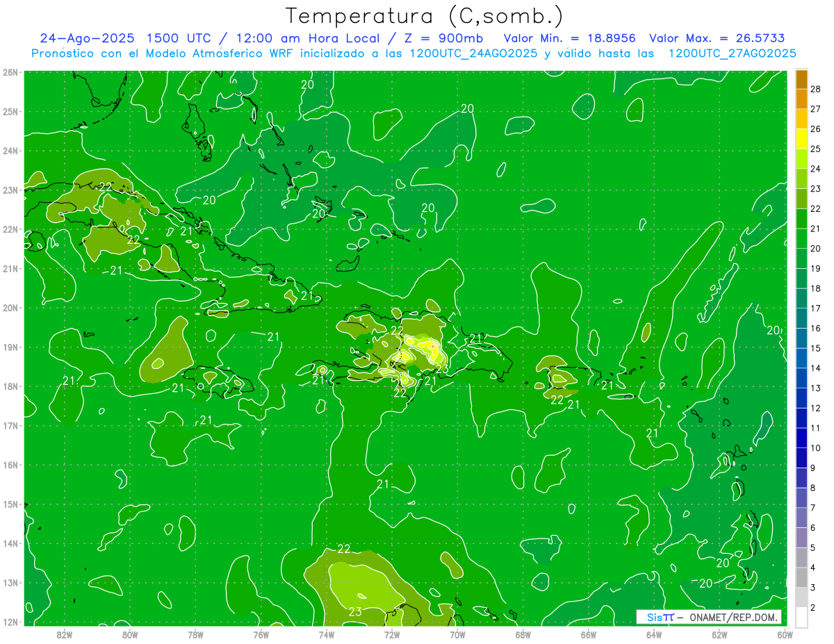This screenshot has height=644, width=834.
Task: Click the '14N' latitude axis label
Action: tap(10, 543)
